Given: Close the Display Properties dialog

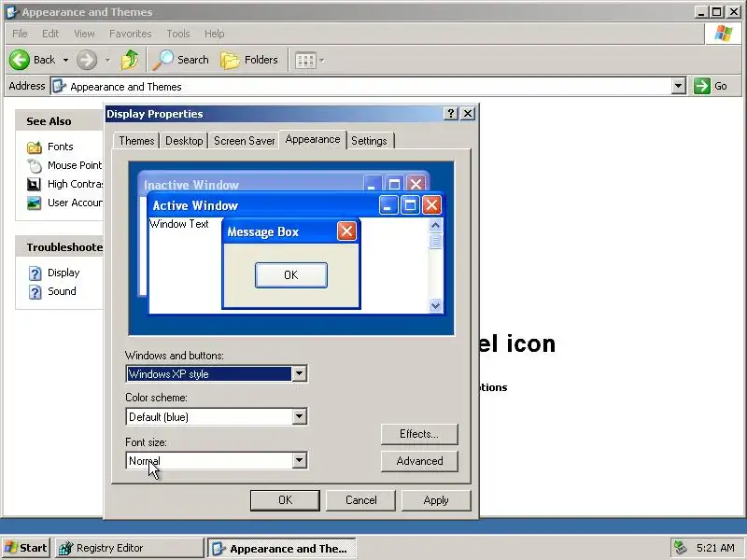Looking at the screenshot, I should coord(468,113).
